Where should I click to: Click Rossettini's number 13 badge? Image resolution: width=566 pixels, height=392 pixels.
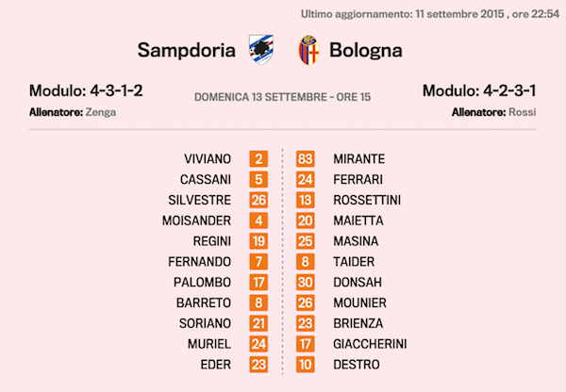pos(306,200)
